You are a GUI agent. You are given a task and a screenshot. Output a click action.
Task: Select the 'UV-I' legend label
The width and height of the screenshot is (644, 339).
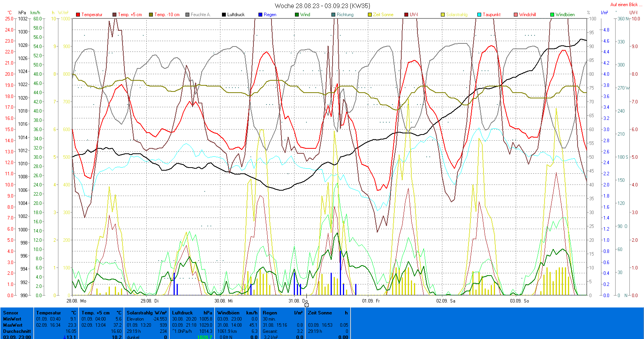point(414,15)
